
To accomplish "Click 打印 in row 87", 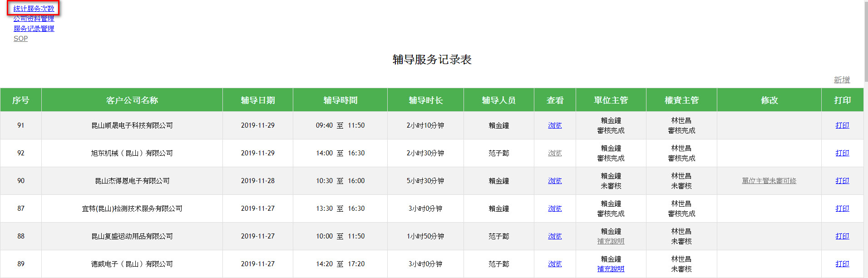I will [842, 208].
